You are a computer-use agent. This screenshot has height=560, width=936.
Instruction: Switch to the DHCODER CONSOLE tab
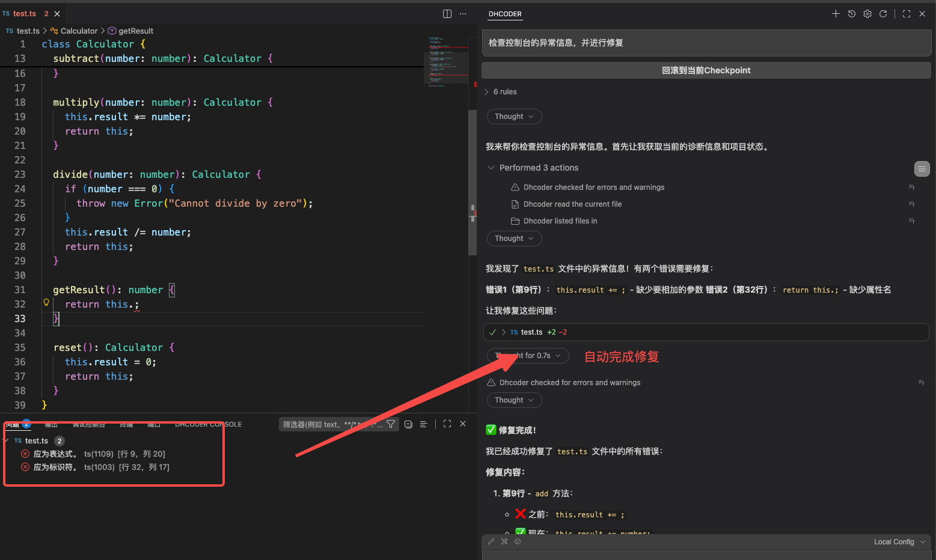pos(208,424)
